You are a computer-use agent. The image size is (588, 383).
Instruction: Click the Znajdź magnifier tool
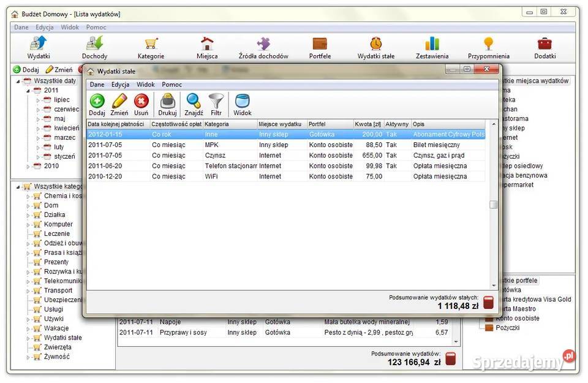tap(194, 105)
